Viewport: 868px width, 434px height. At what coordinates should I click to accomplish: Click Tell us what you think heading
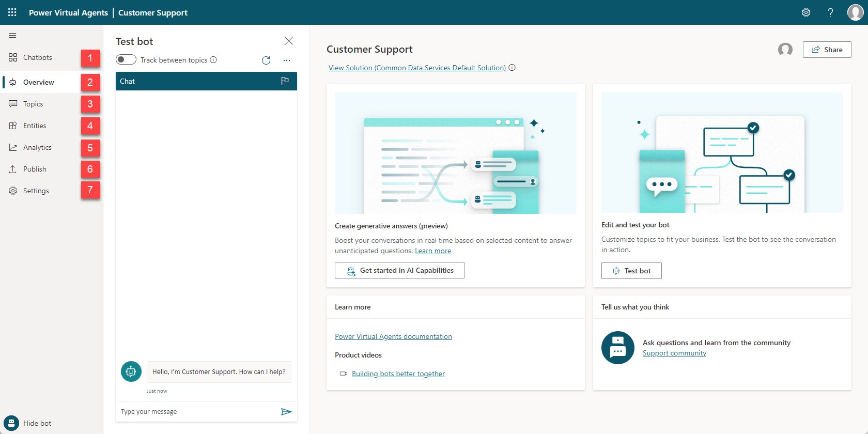635,307
